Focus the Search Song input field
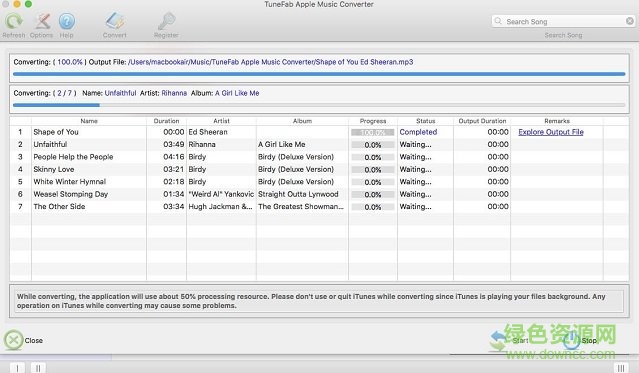The width and height of the screenshot is (639, 373). coord(564,21)
